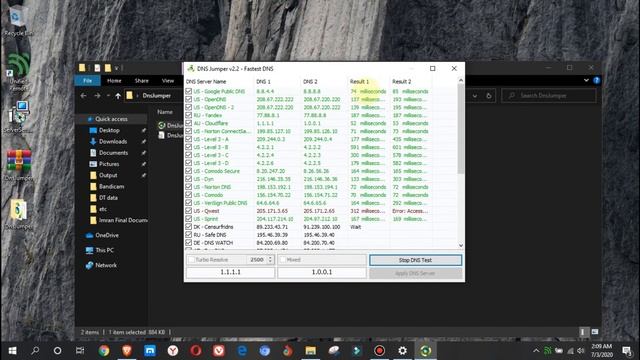Click File Explorer up-one-level arrow

tap(118, 96)
